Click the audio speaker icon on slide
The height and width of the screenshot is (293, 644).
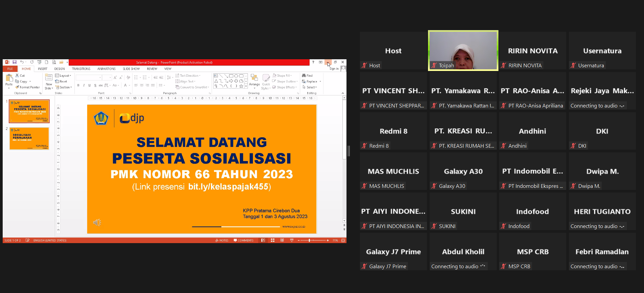[97, 222]
